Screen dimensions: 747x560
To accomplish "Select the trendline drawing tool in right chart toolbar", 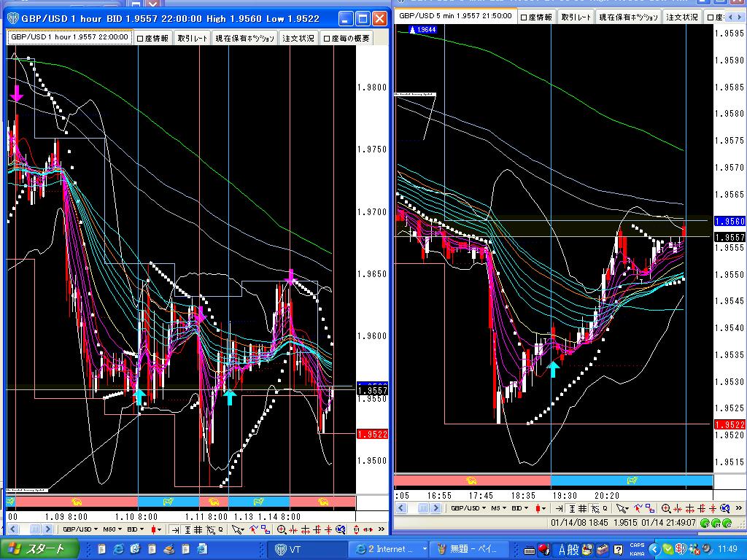I will tap(638, 508).
